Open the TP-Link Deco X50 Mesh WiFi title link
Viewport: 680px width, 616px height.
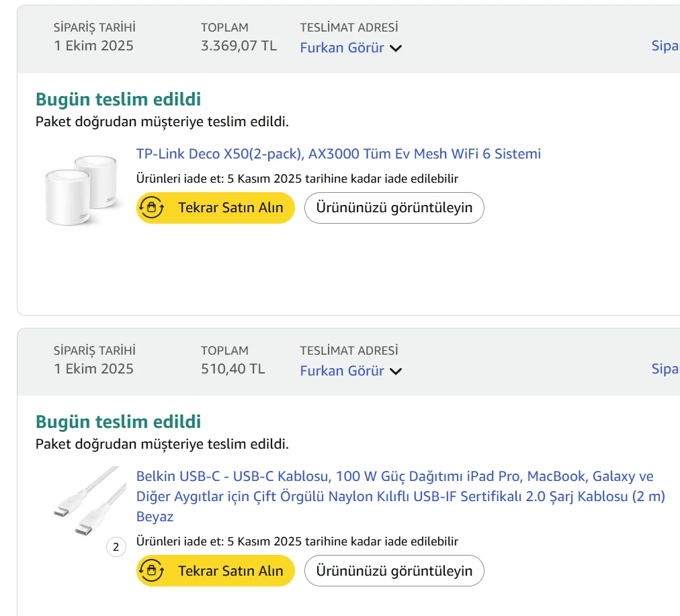click(x=338, y=154)
